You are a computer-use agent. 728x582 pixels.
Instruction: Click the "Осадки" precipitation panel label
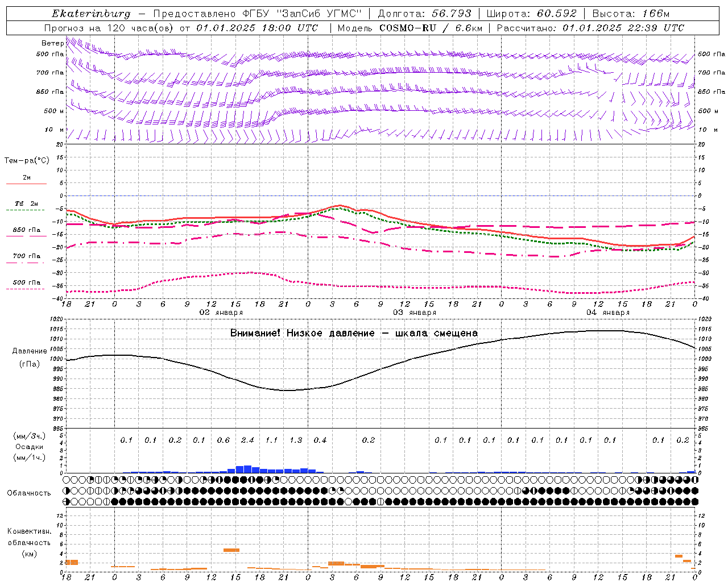(x=30, y=447)
